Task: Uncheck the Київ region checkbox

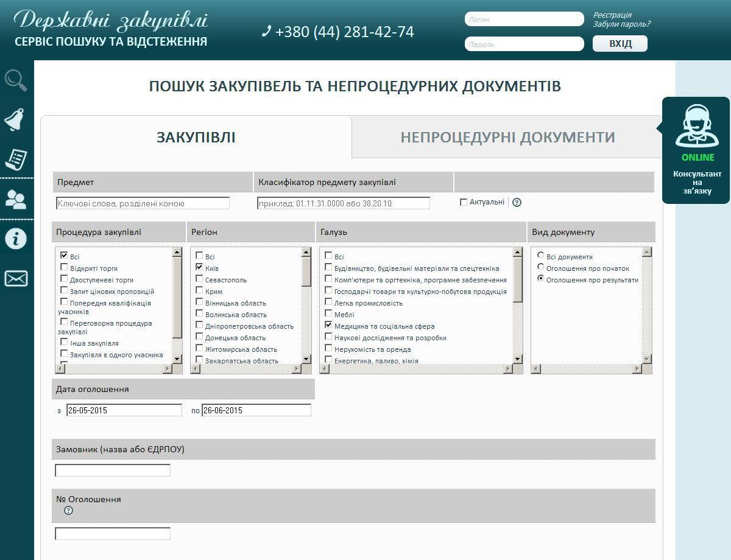Action: (199, 267)
